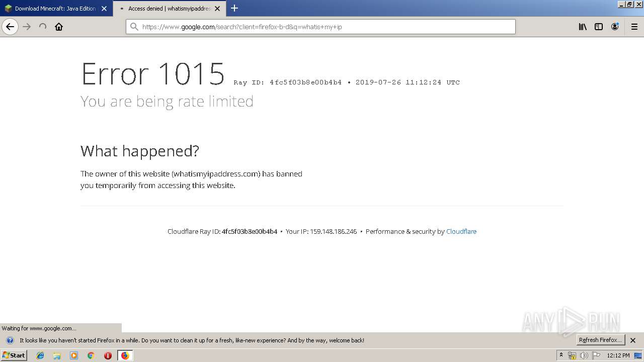
Task: Close the Firefox window
Action: 638,4
